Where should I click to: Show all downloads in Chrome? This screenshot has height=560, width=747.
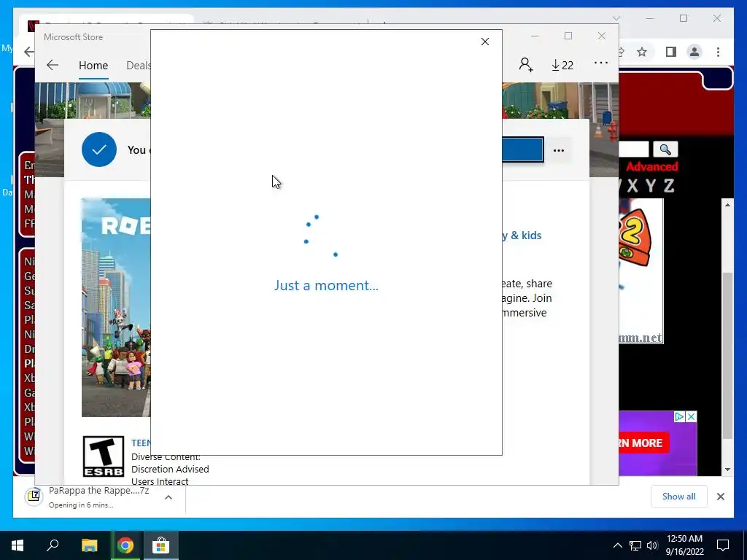click(678, 497)
